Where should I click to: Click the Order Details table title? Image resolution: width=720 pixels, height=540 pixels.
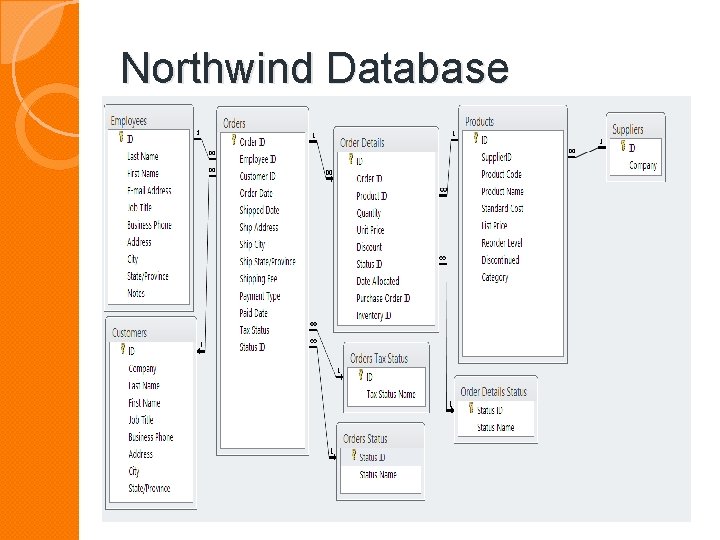point(386,143)
